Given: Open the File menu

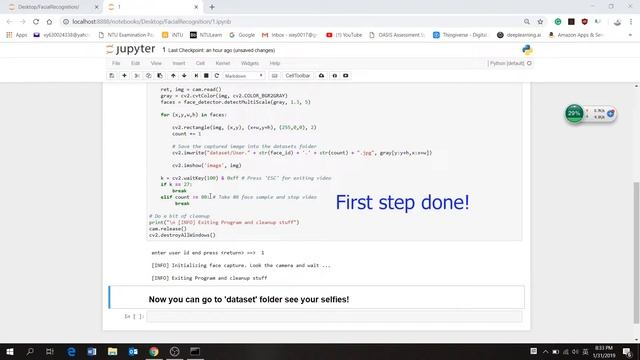Looking at the screenshot, I should click(116, 63).
